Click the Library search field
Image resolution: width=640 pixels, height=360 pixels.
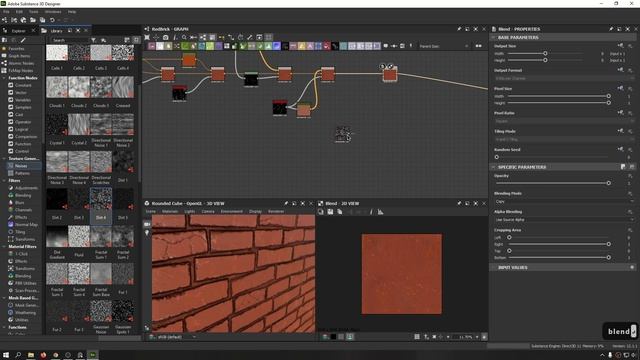click(69, 40)
